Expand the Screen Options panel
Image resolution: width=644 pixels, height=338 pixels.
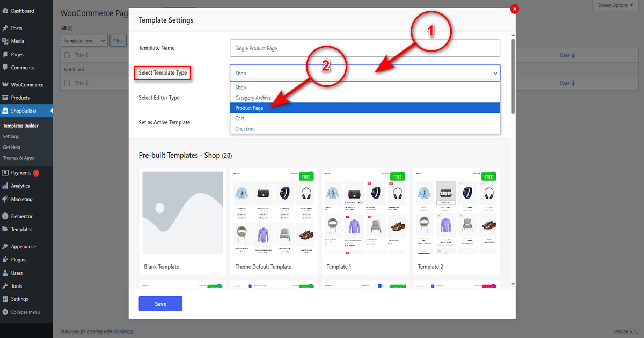(x=616, y=5)
